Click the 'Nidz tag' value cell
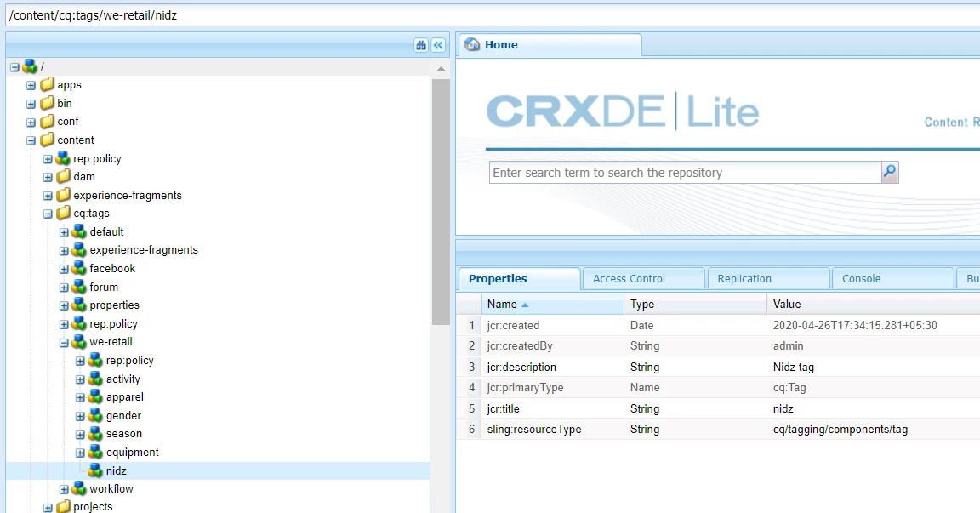Screen dimensions: 980x513 pos(793,368)
